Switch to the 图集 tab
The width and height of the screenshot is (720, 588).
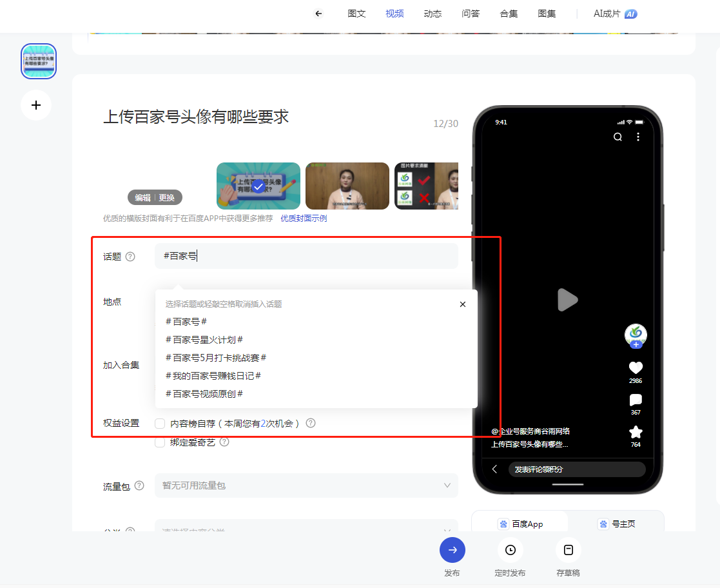pos(547,14)
